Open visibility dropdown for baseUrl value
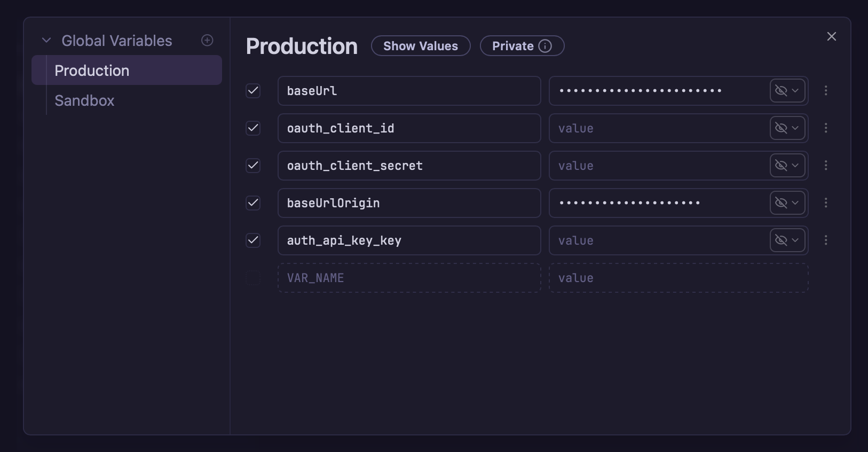Image resolution: width=868 pixels, height=452 pixels. point(787,91)
